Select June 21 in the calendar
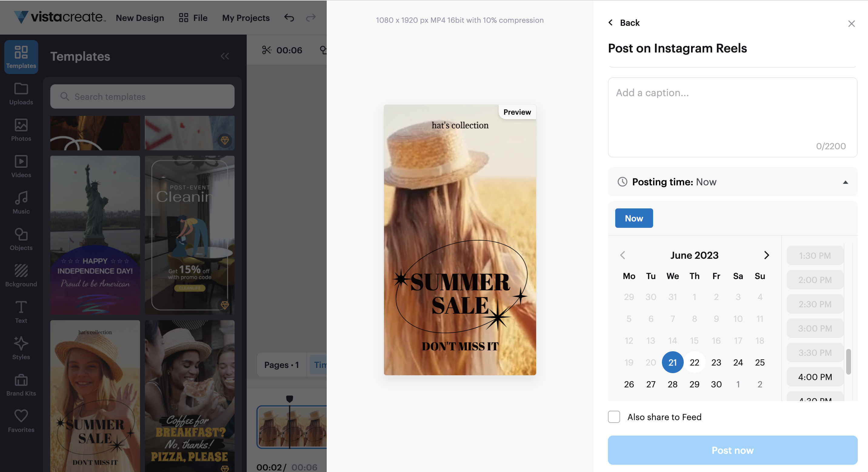Image resolution: width=868 pixels, height=472 pixels. (x=673, y=362)
